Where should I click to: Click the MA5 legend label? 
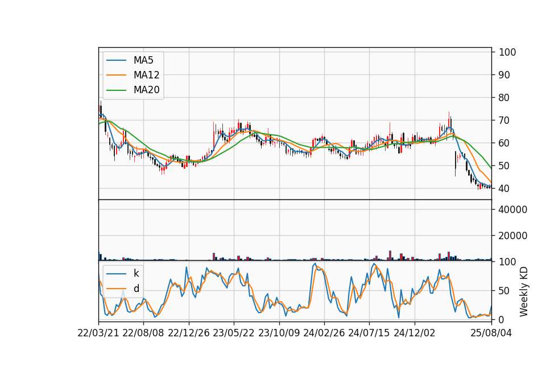(143, 60)
